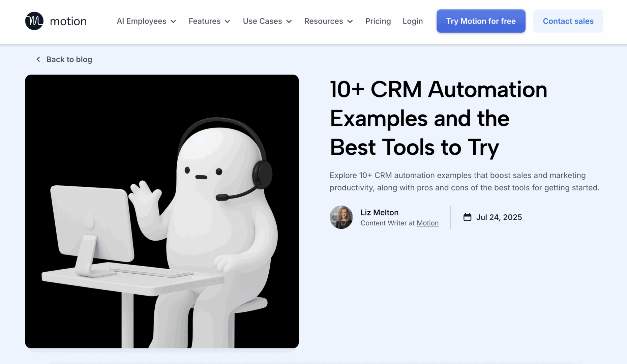Open the underlined Motion link in author bio
Viewport: 627px width, 364px height.
(427, 223)
